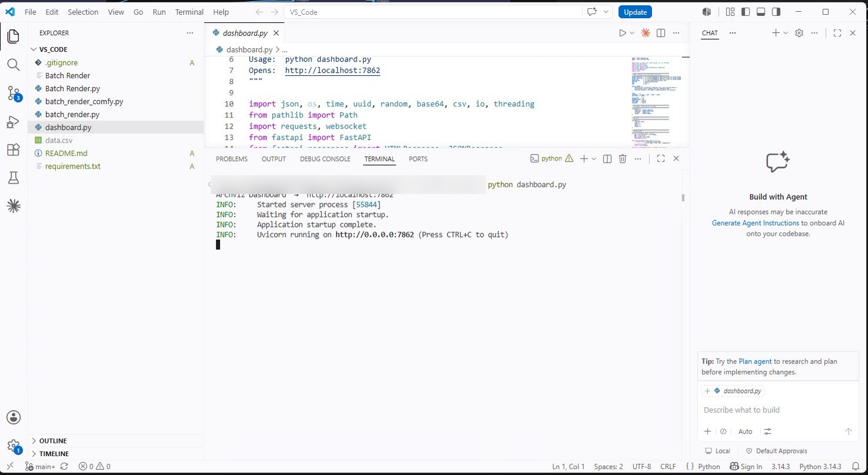Open chat dropdown arrow in title bar
The width and height of the screenshot is (868, 475).
(607, 12)
